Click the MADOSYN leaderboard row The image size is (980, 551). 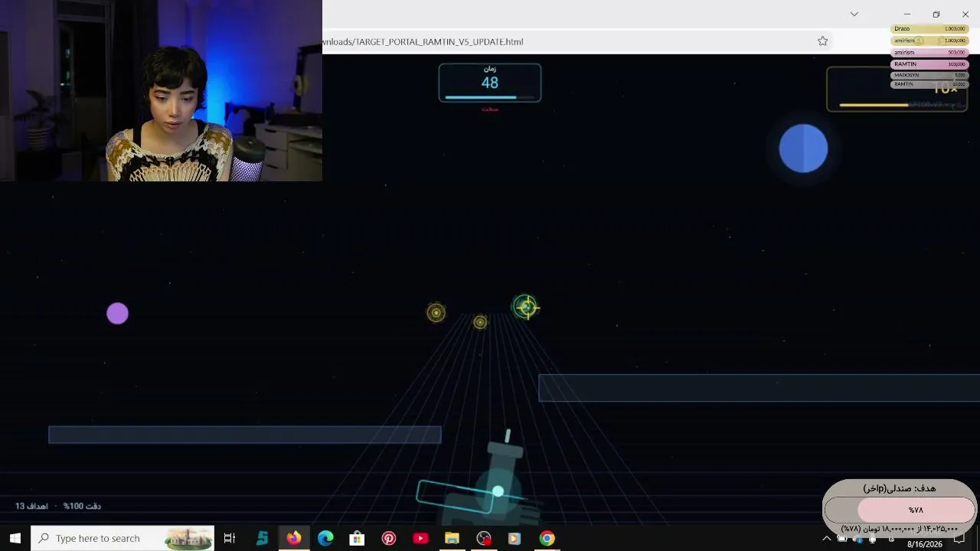coord(929,75)
